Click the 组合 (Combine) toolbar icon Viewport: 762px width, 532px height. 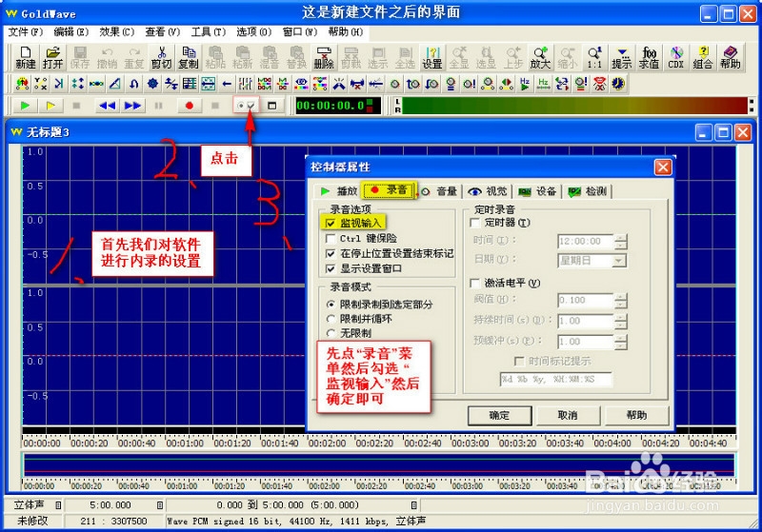[x=703, y=57]
